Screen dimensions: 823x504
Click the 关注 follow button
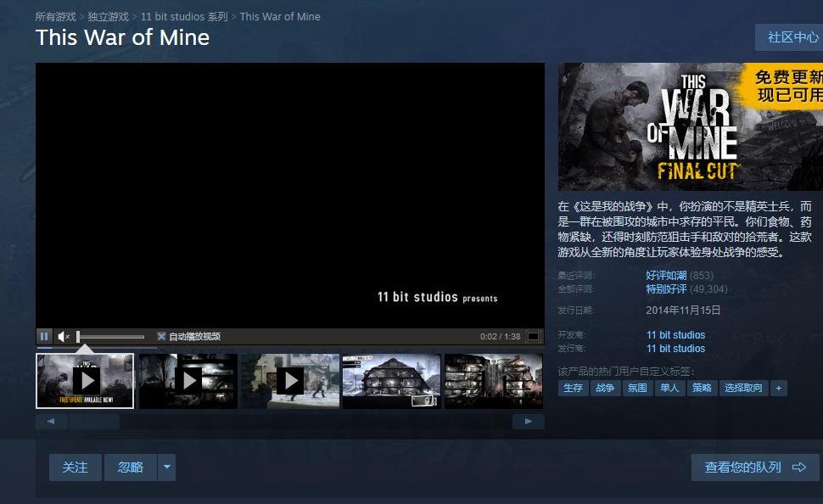pos(75,468)
